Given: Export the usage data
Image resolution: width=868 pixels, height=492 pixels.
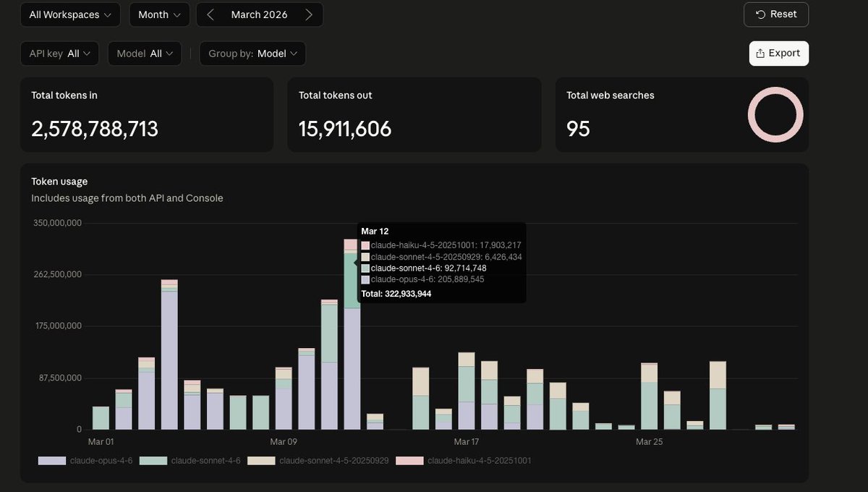Looking at the screenshot, I should click(x=778, y=54).
